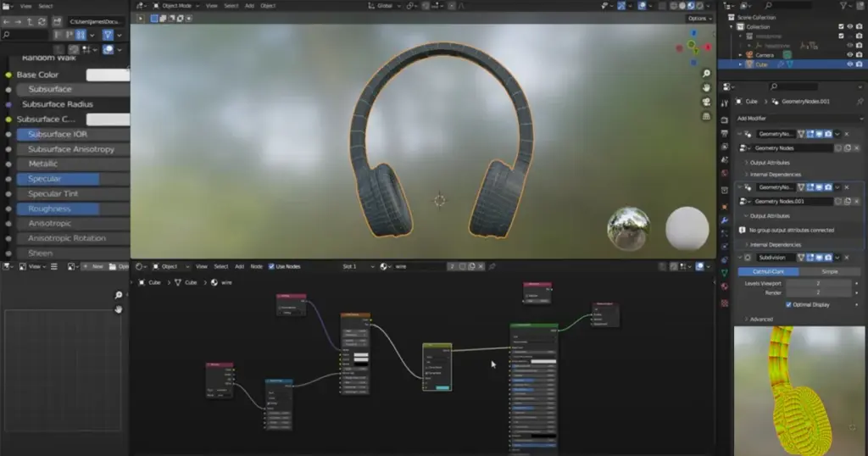Toggle viewport overlays
Image resolution: width=868 pixels, height=456 pixels.
click(x=643, y=6)
